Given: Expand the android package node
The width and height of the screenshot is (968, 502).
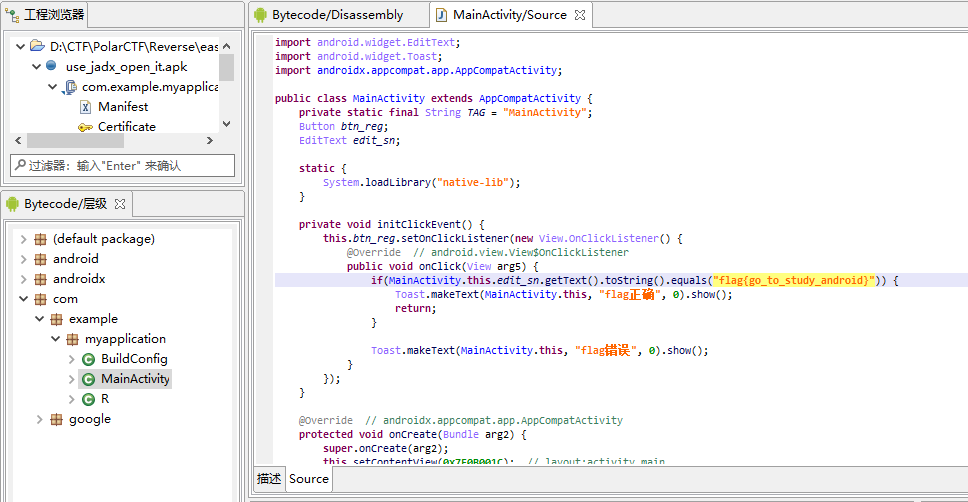Looking at the screenshot, I should pos(23,259).
